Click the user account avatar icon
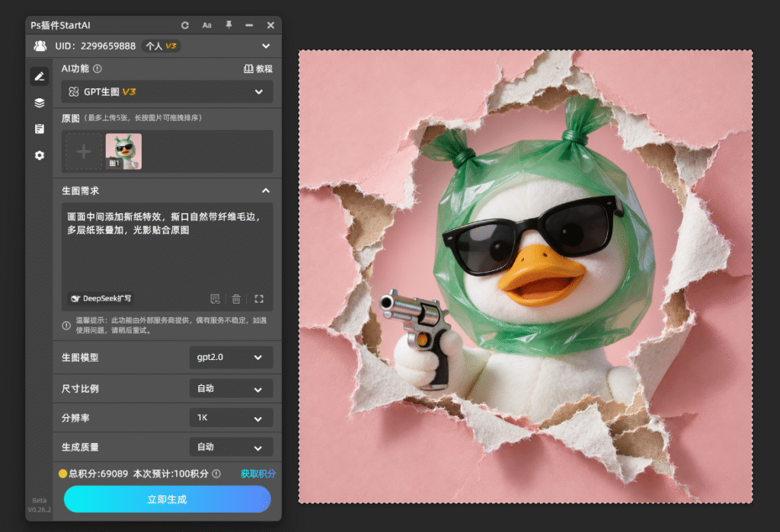Screen dimensions: 780x532 (x=40, y=46)
